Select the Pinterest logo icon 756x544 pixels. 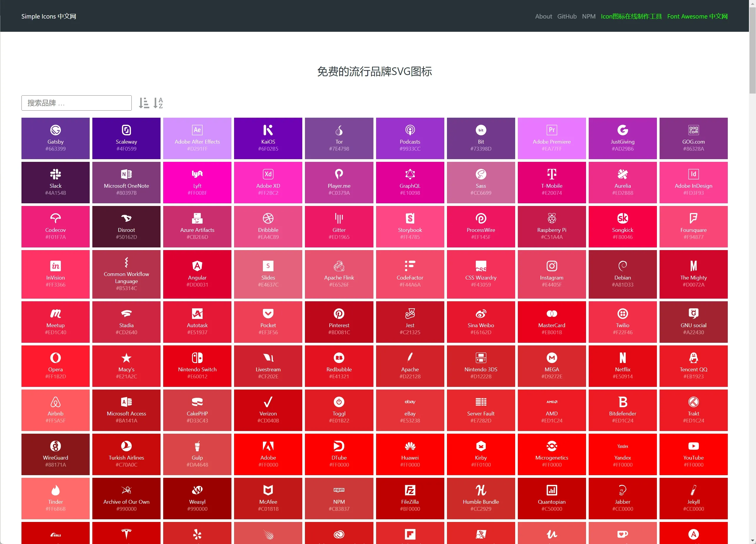[x=339, y=314]
